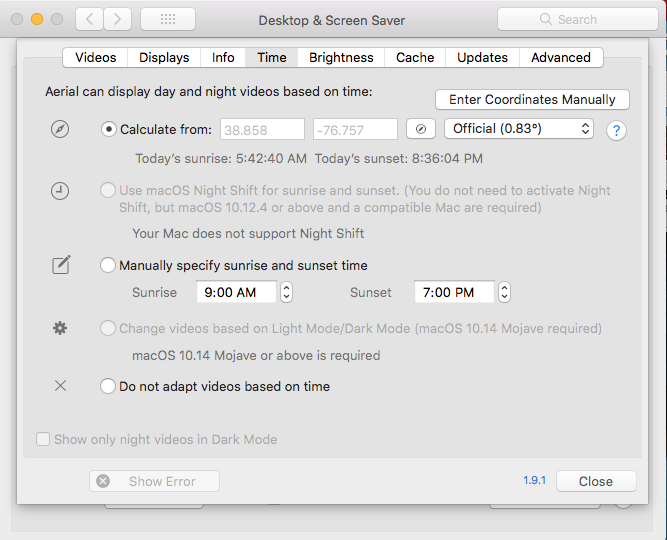Screen dimensions: 667x540
Task: Click Enter Coordinates Manually button
Action: click(532, 99)
